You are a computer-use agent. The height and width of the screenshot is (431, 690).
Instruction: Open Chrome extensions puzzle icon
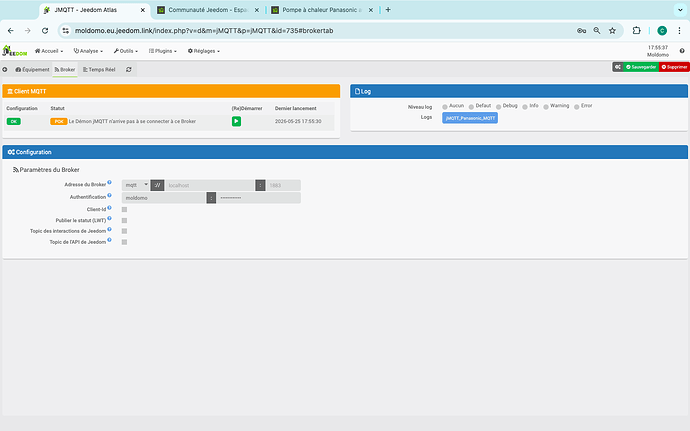pyautogui.click(x=636, y=31)
